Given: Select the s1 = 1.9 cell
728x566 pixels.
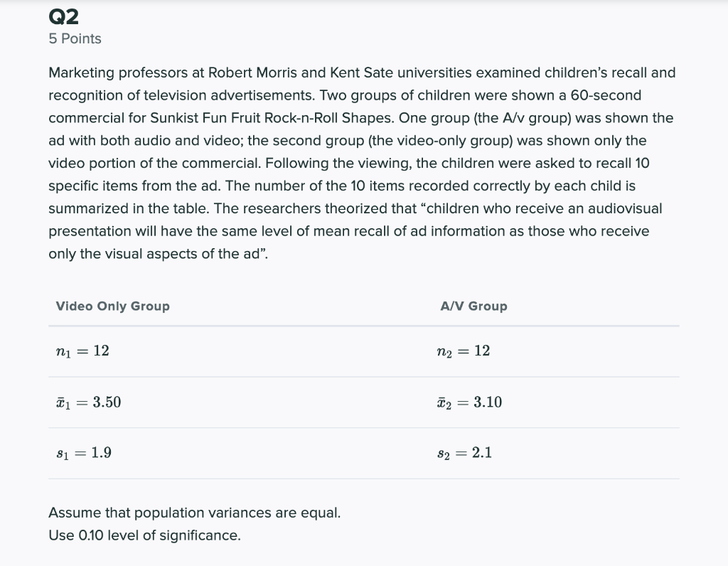Looking at the screenshot, I should click(x=83, y=453).
